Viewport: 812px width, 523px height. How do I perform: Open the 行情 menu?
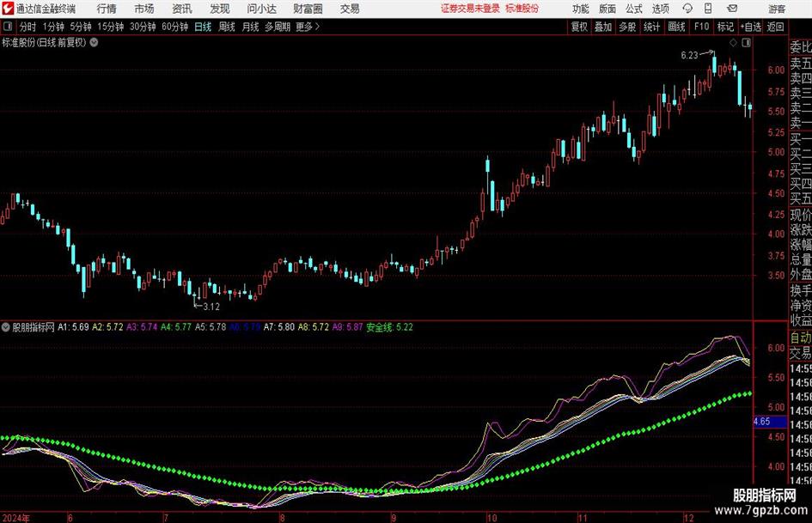coord(107,9)
